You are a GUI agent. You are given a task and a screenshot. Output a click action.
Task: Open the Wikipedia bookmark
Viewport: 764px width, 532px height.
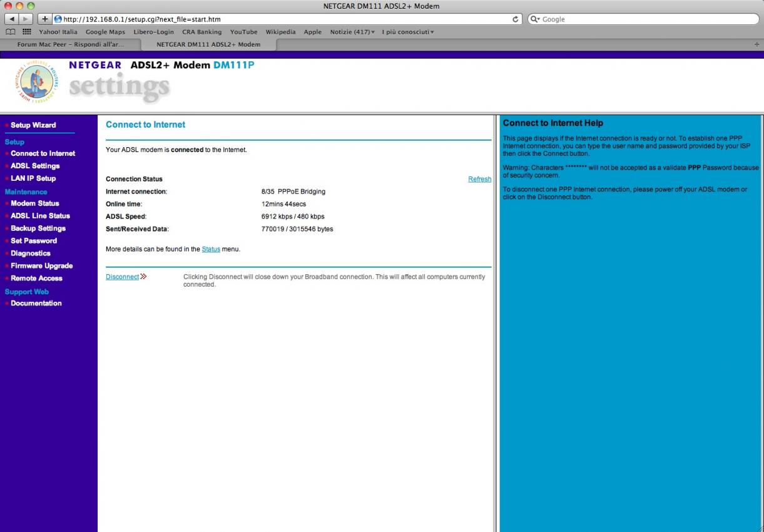coord(281,32)
